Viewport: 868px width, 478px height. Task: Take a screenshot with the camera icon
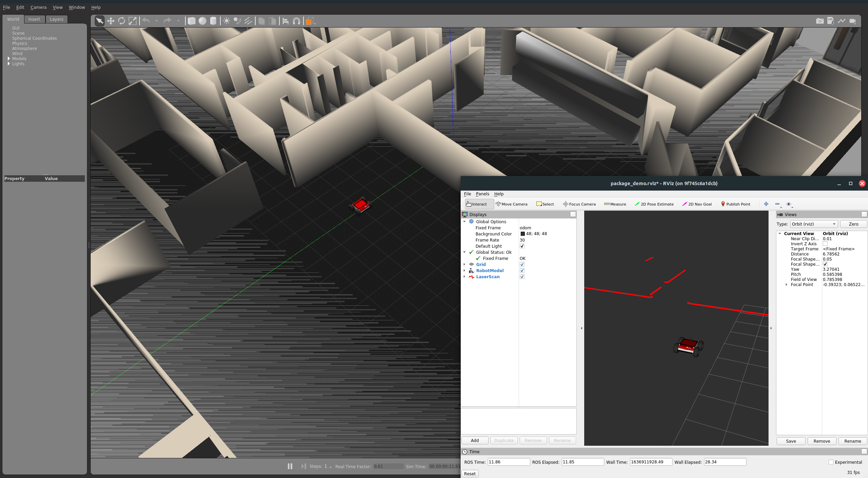click(819, 21)
